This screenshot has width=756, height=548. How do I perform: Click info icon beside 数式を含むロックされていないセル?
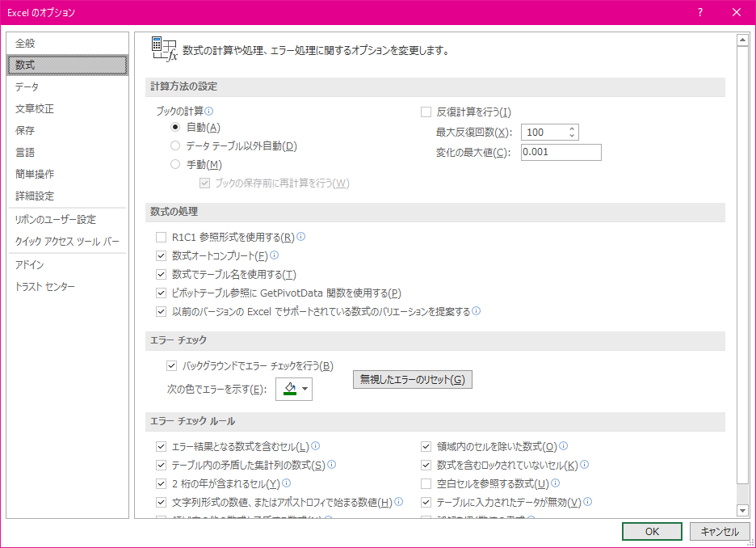[584, 465]
